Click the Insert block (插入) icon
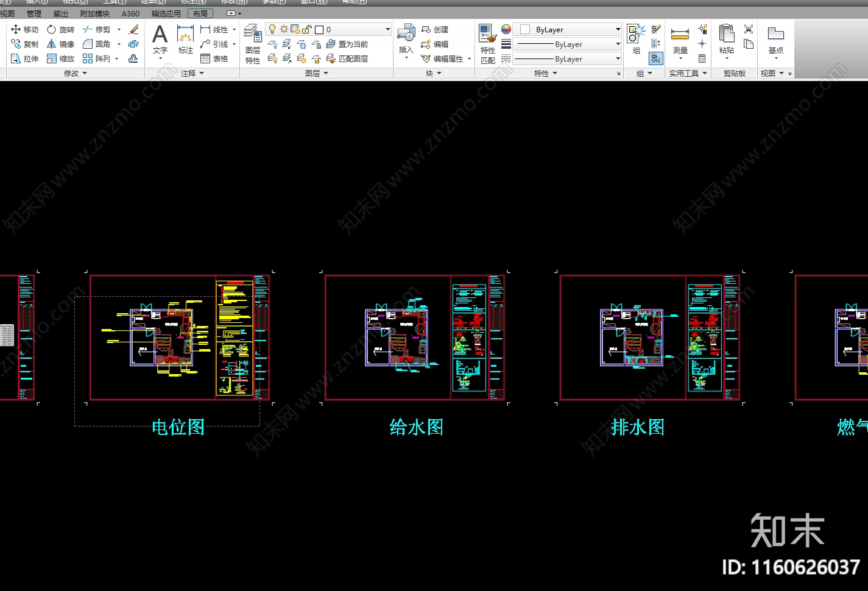Screen dimensions: 868x591 point(406,34)
